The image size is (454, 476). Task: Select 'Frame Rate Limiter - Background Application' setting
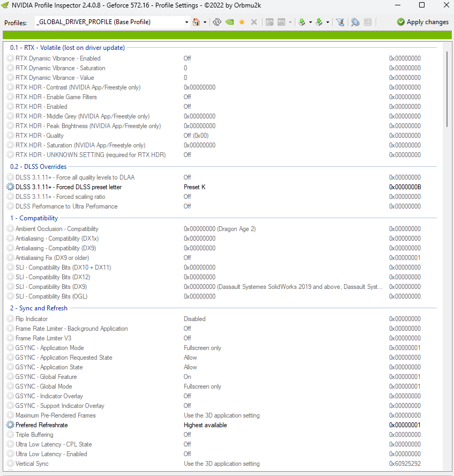(72, 329)
